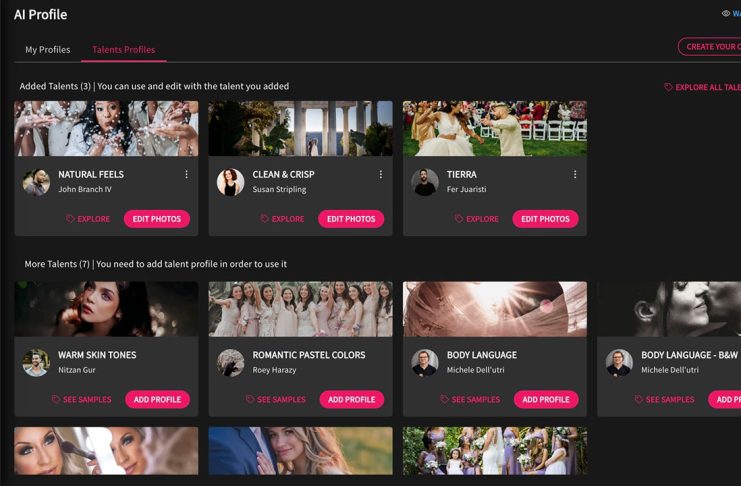Open Romantic Pastel Colors cover photo

301,309
